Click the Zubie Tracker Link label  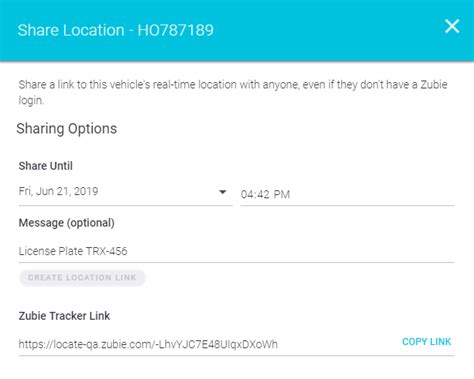pyautogui.click(x=64, y=316)
